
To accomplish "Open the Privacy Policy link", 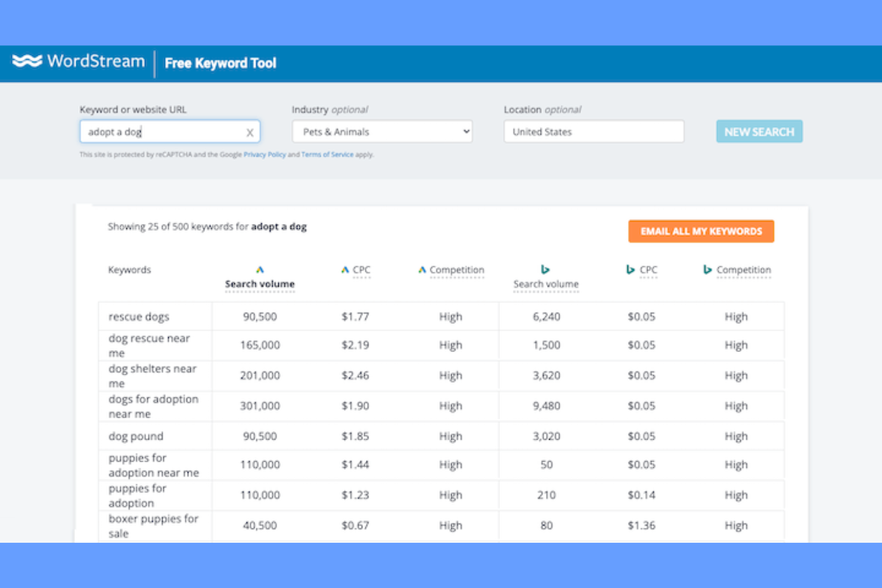I will pos(265,154).
